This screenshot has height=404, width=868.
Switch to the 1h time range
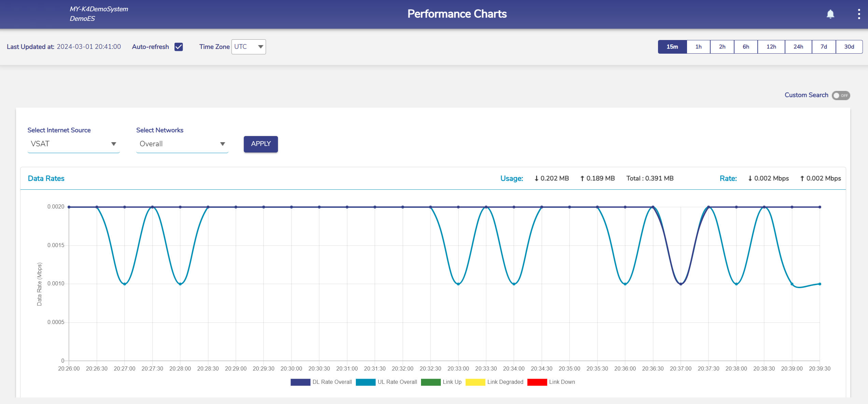(698, 47)
